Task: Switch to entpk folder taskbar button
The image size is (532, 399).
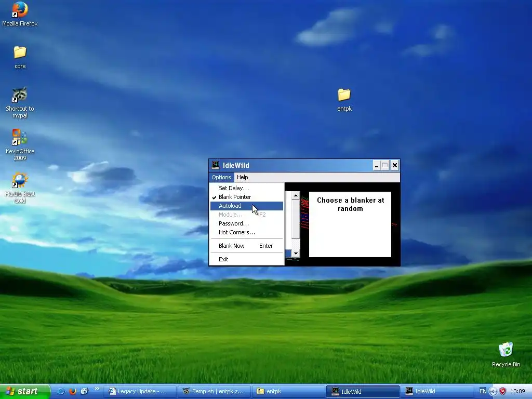Action: (x=289, y=392)
